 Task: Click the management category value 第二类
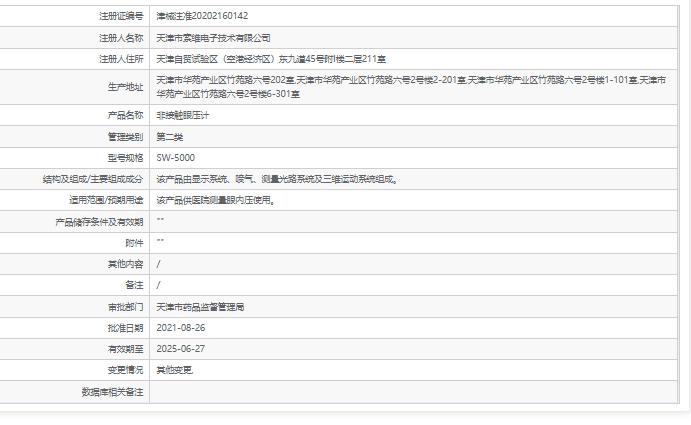pos(170,136)
